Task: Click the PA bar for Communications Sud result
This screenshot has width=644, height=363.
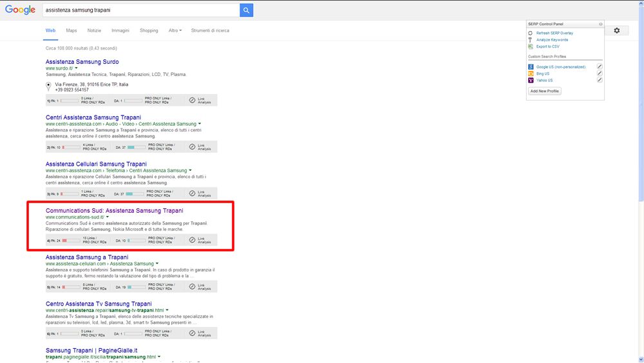Action: coord(71,240)
